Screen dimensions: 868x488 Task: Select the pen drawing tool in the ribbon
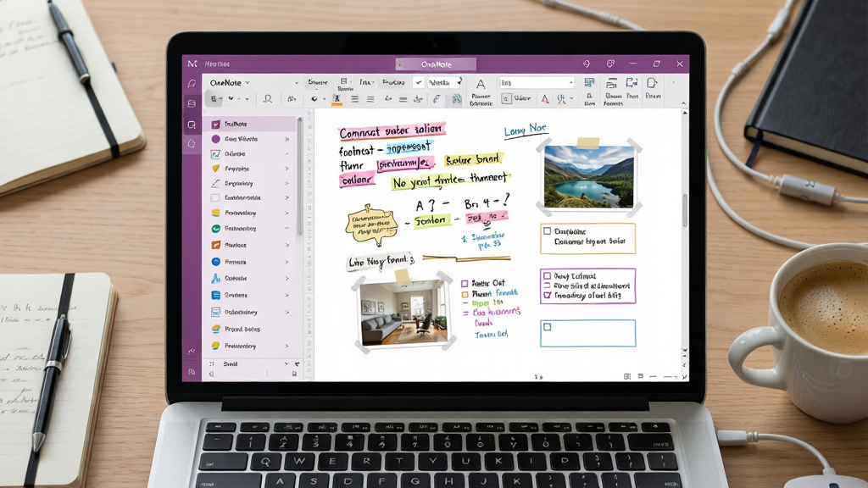click(437, 99)
